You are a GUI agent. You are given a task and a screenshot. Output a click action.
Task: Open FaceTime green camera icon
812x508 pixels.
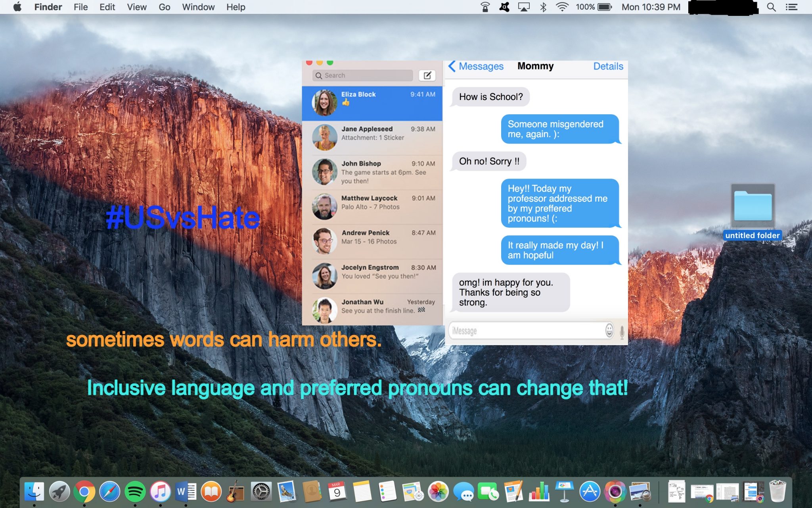point(488,491)
